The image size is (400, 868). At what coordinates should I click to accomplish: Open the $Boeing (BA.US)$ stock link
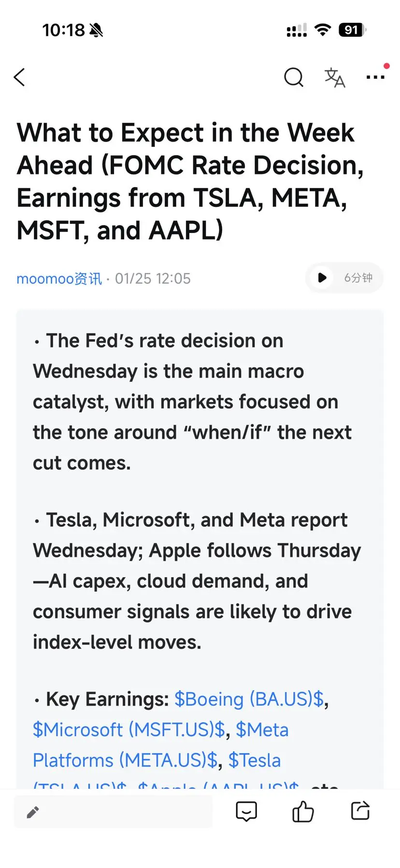pyautogui.click(x=249, y=699)
